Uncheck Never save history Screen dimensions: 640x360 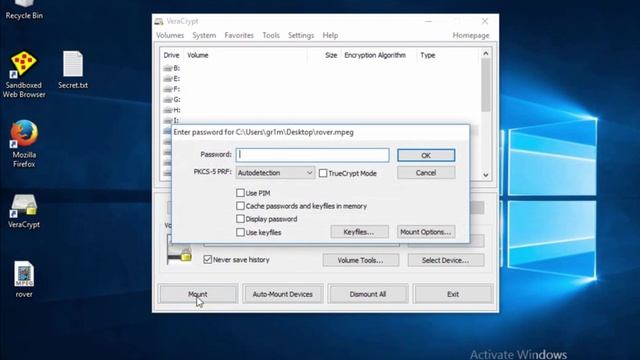[x=207, y=260]
